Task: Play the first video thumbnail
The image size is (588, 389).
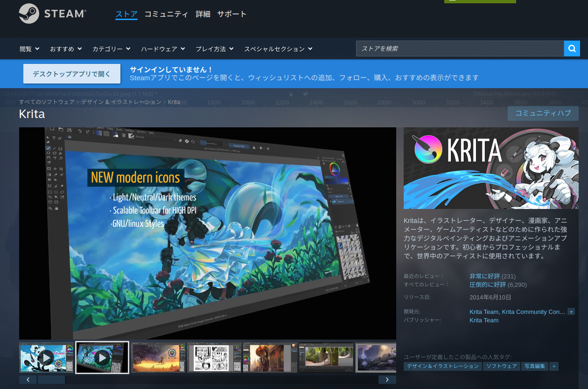Action: pos(46,358)
